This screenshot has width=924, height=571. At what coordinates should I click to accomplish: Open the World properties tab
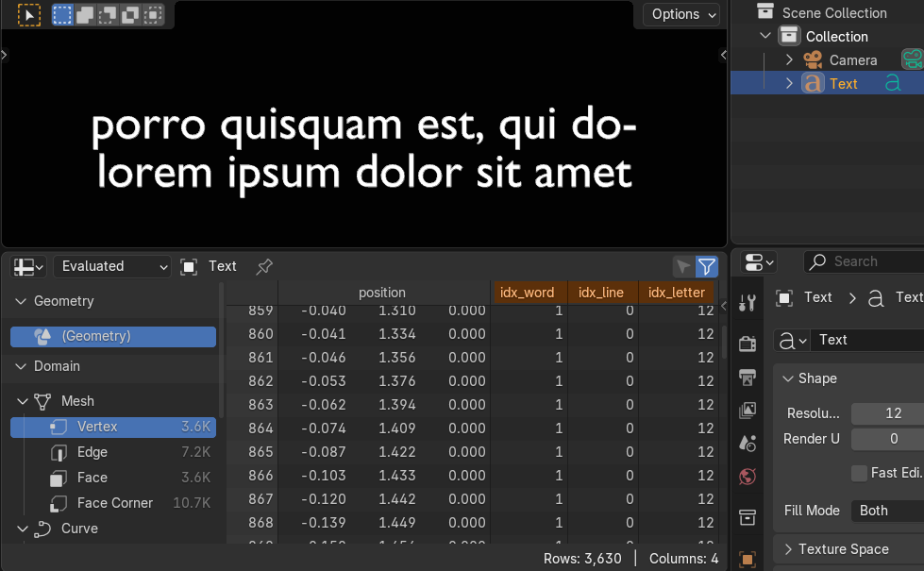point(748,476)
